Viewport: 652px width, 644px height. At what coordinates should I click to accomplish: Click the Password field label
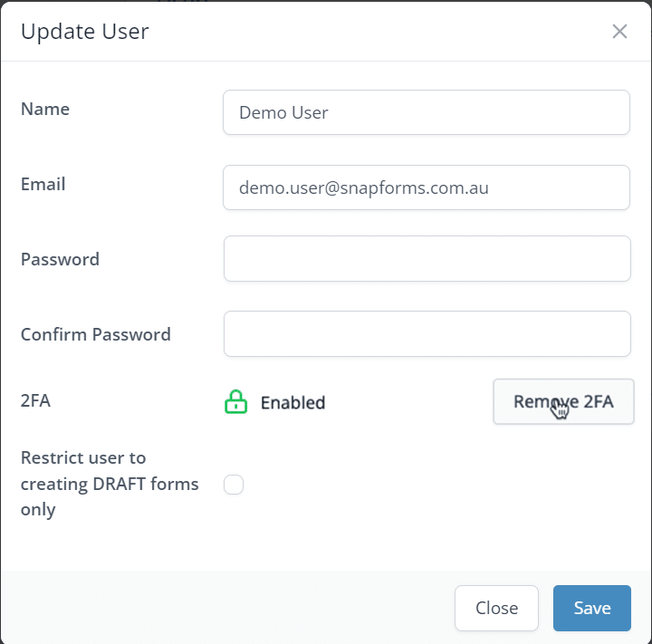tap(60, 259)
